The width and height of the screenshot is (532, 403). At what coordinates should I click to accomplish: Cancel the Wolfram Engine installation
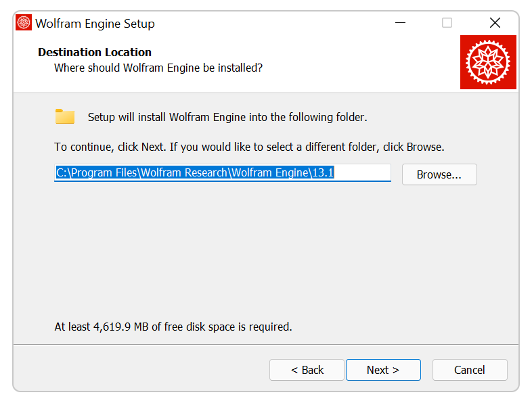[x=469, y=370]
